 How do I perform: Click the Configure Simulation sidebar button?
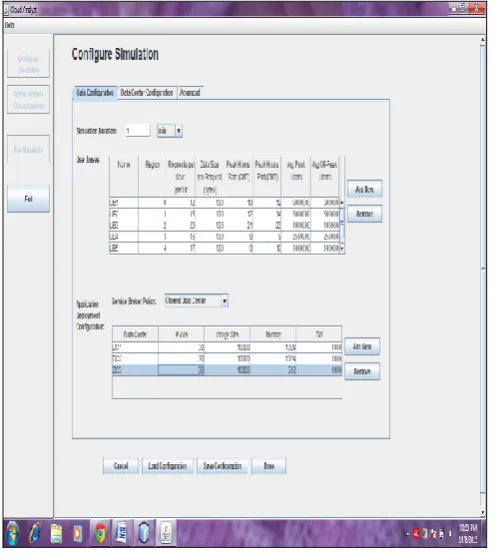tap(28, 64)
